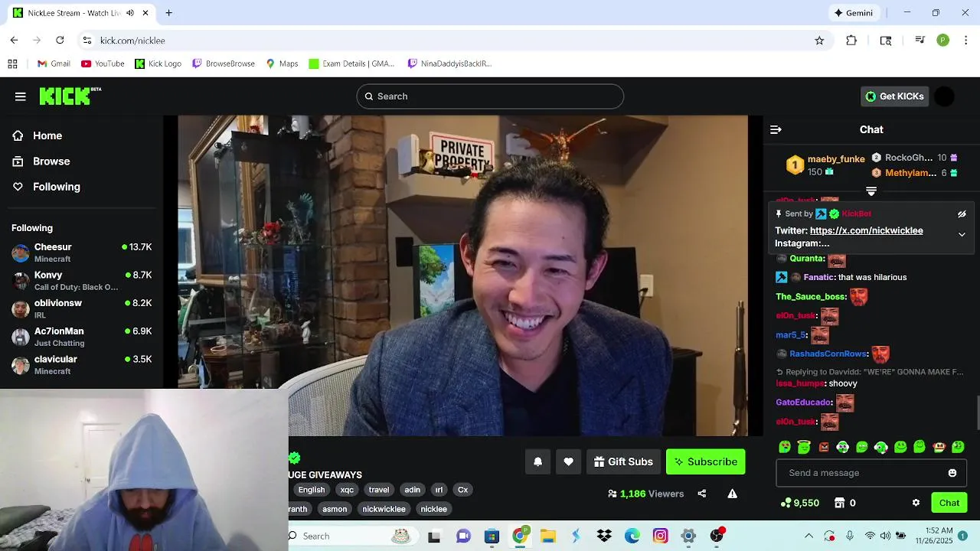
Task: Select the asmon tag
Action: click(x=335, y=509)
